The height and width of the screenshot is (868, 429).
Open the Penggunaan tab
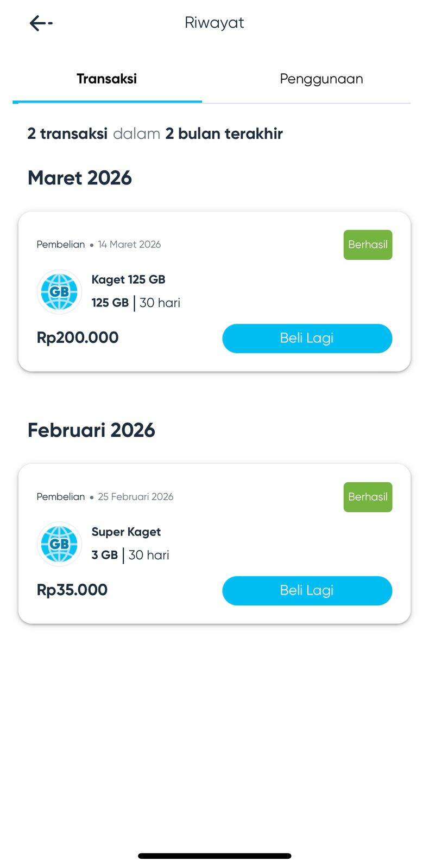click(321, 79)
